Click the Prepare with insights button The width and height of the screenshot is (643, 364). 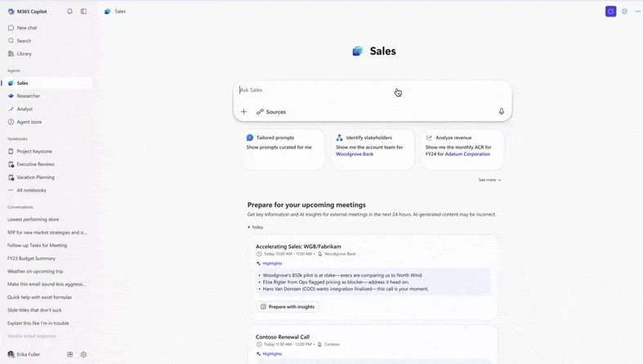287,307
